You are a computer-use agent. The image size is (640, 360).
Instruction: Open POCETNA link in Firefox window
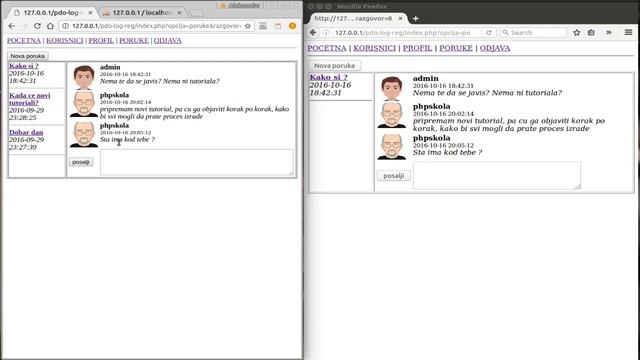[x=327, y=48]
